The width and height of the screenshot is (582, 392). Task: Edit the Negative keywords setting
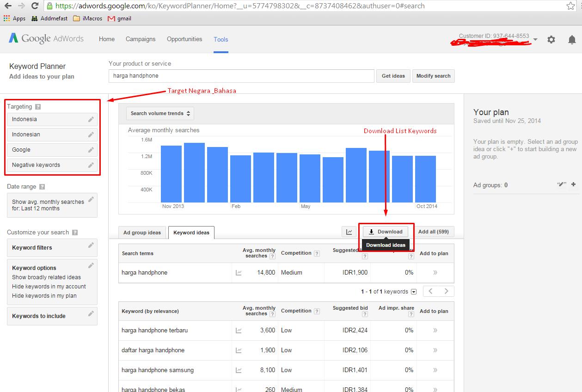(x=91, y=165)
